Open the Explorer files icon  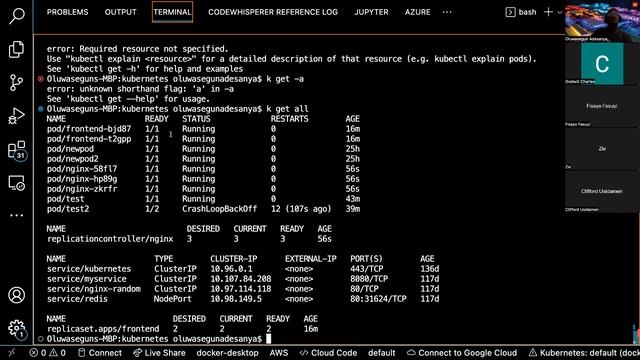16,49
